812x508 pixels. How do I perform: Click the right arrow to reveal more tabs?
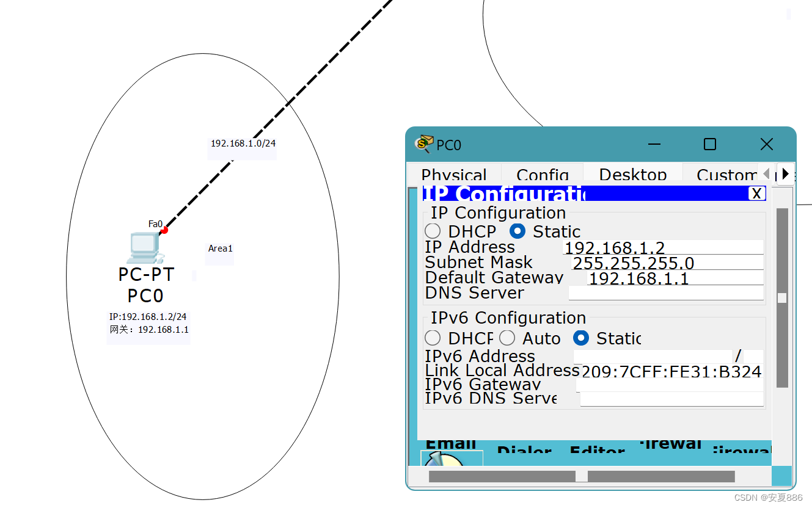(x=786, y=174)
